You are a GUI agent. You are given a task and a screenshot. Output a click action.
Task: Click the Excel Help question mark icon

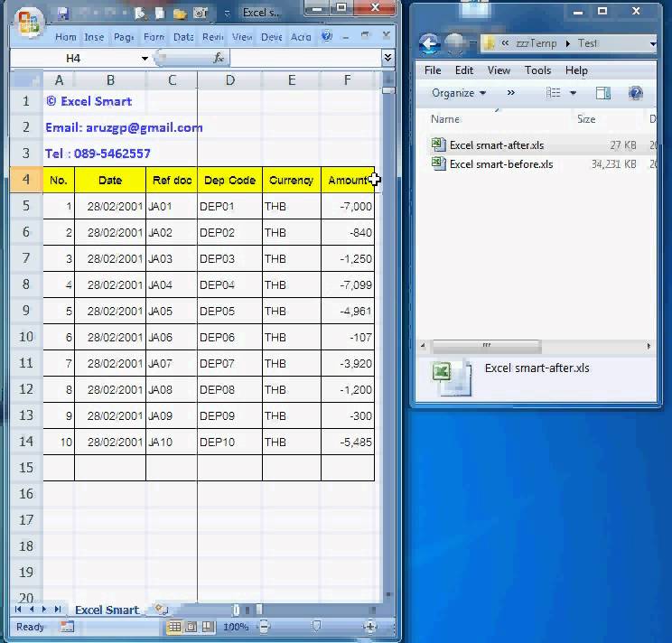pyautogui.click(x=327, y=36)
